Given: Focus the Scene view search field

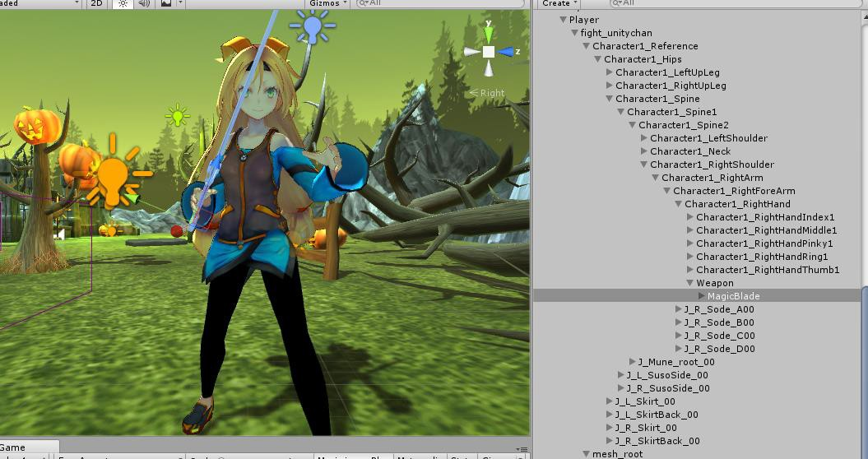Looking at the screenshot, I should pyautogui.click(x=439, y=3).
